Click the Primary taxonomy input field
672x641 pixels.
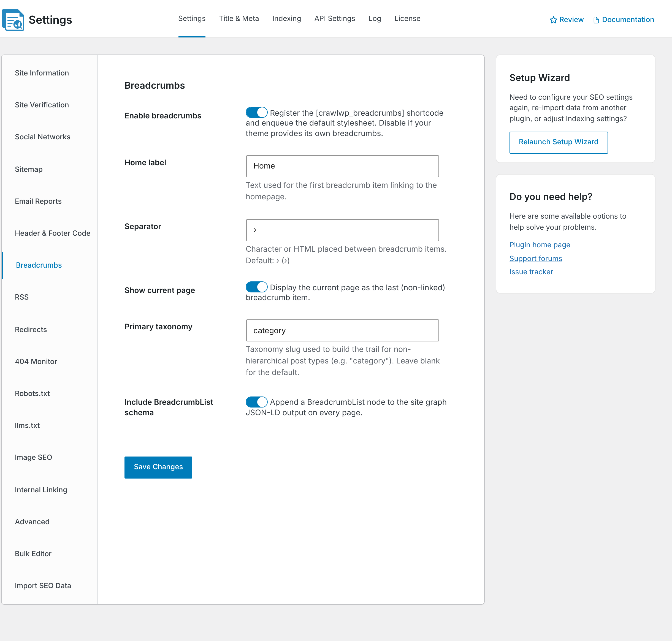tap(342, 330)
